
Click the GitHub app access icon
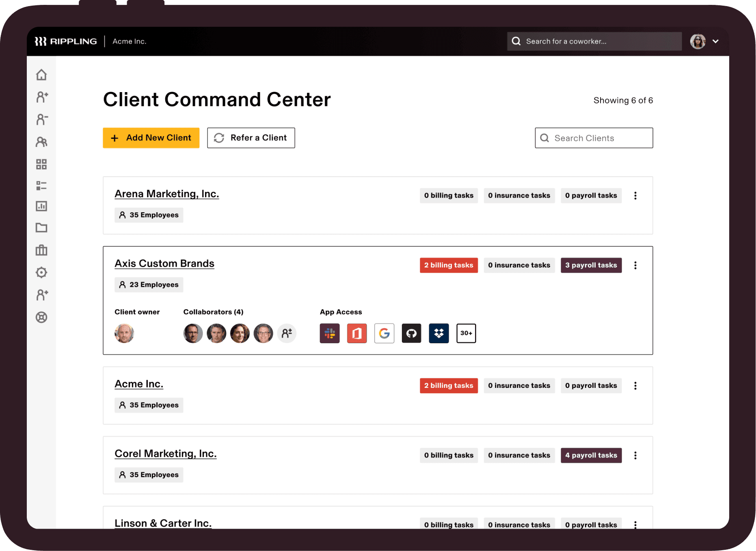tap(411, 333)
